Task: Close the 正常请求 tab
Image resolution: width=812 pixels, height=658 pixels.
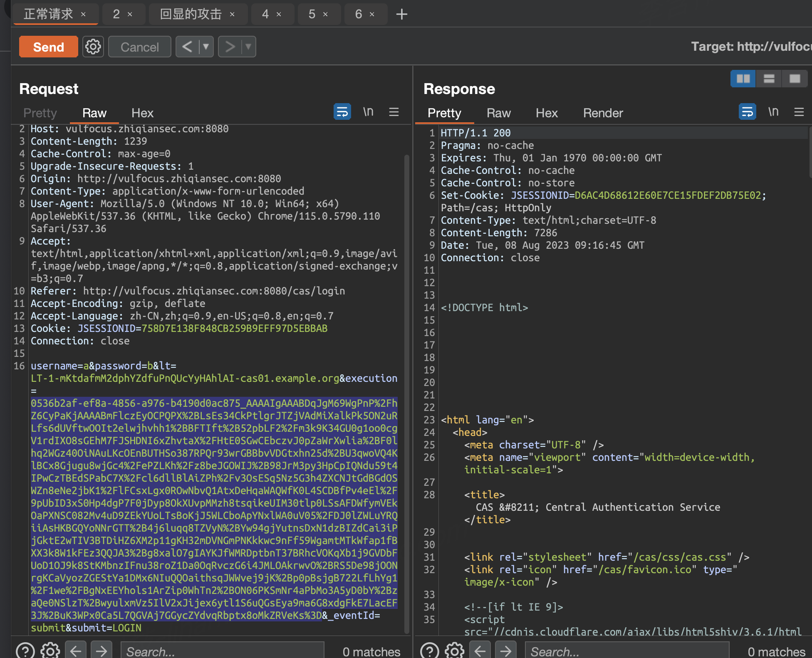Action: pos(83,14)
